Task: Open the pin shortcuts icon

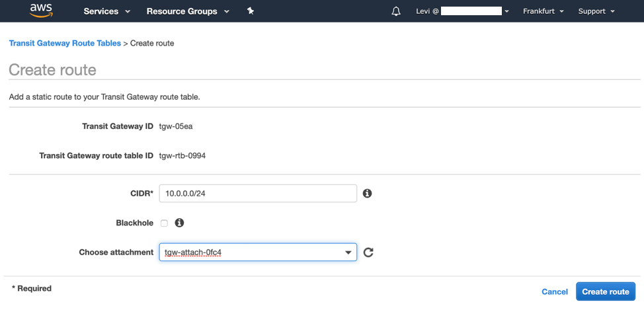Action: coord(251,11)
